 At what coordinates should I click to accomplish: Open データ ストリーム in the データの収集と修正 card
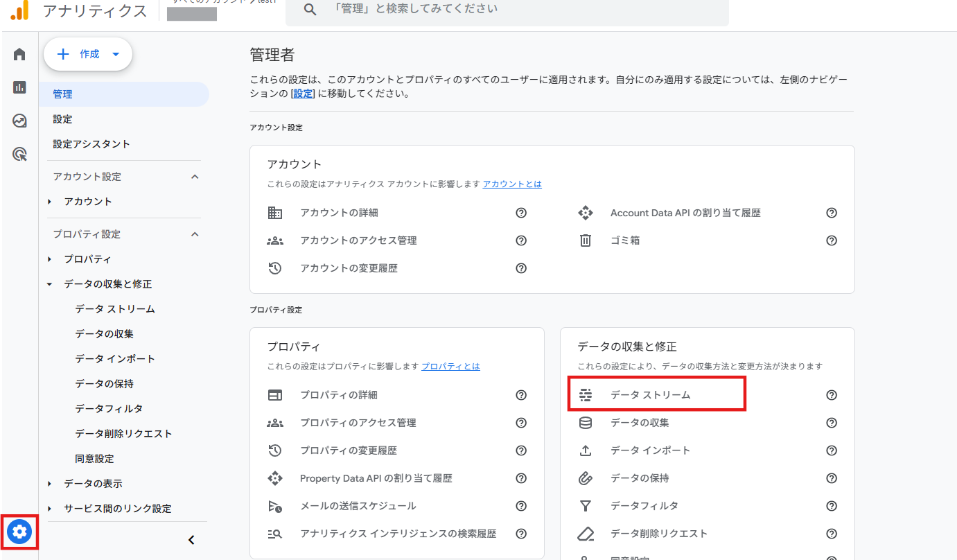(x=651, y=395)
